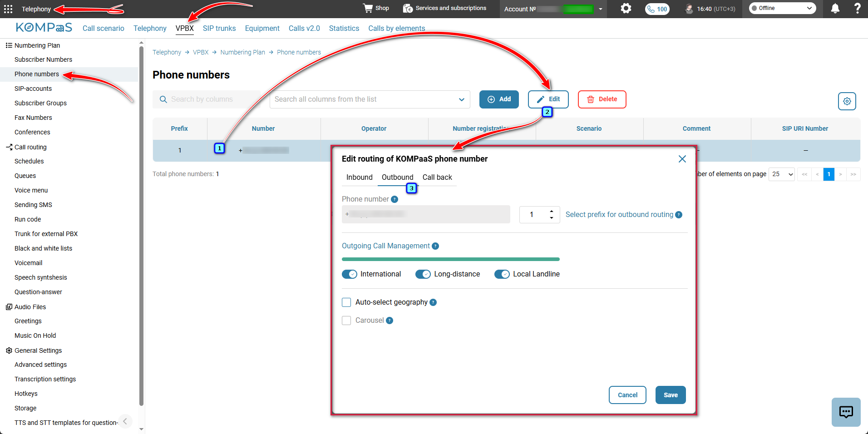
Task: Expand the Account number dropdown
Action: point(600,9)
